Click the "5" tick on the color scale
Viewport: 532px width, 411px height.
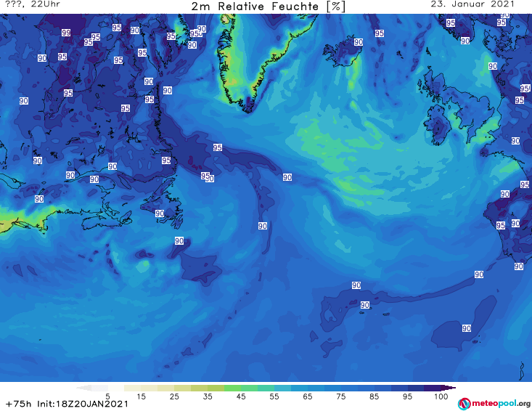108,396
